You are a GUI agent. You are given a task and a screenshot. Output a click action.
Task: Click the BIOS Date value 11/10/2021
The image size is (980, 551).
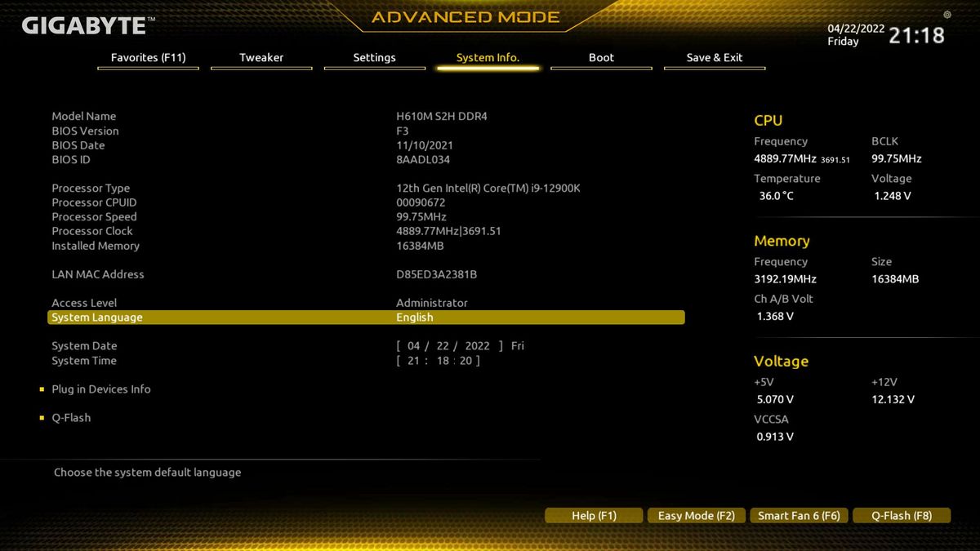(425, 145)
